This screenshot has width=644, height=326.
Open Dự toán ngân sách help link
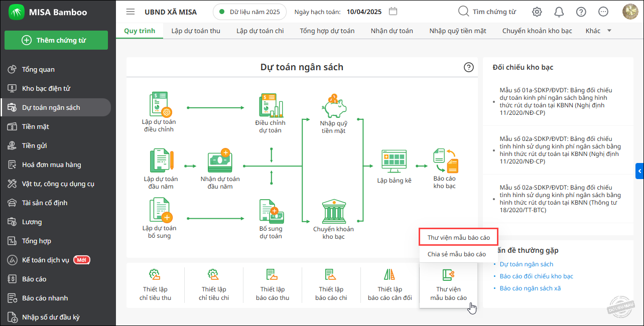(527, 264)
